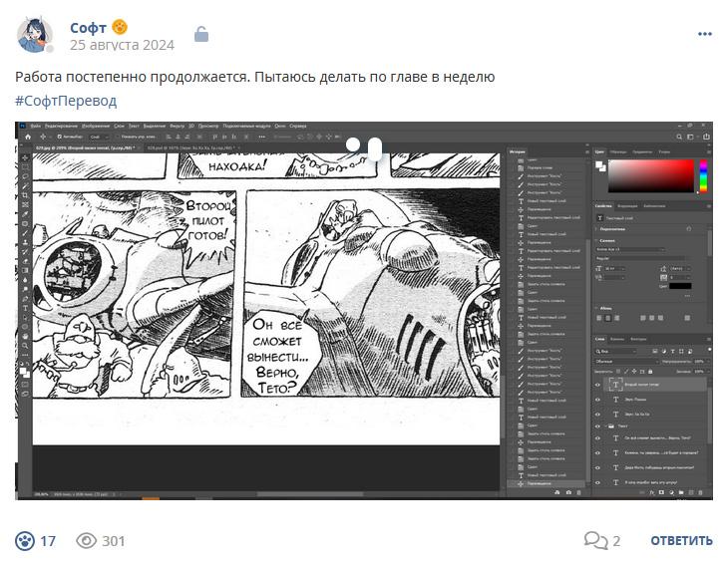The height and width of the screenshot is (566, 728).
Task: Select the Horizontal Type tool
Action: click(x=25, y=308)
